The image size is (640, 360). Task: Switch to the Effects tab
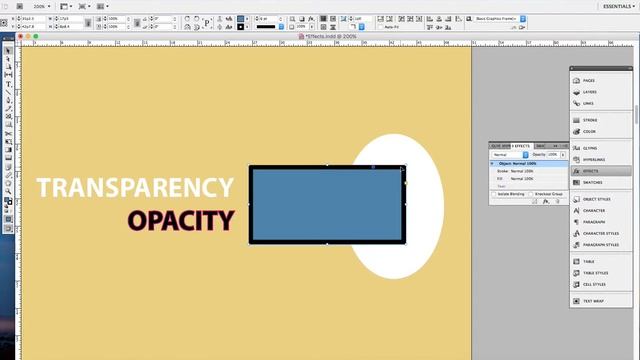(522, 146)
